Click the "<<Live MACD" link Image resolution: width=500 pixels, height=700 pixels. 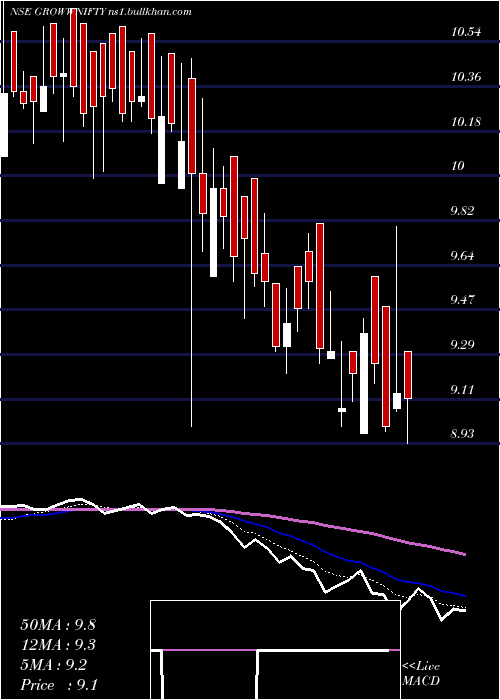click(x=421, y=673)
